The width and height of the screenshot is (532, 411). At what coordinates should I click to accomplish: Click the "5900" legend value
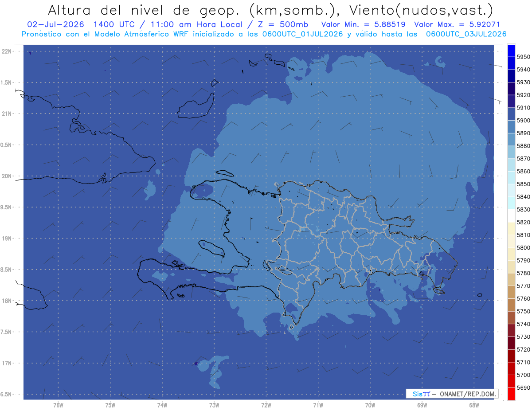tap(523, 121)
